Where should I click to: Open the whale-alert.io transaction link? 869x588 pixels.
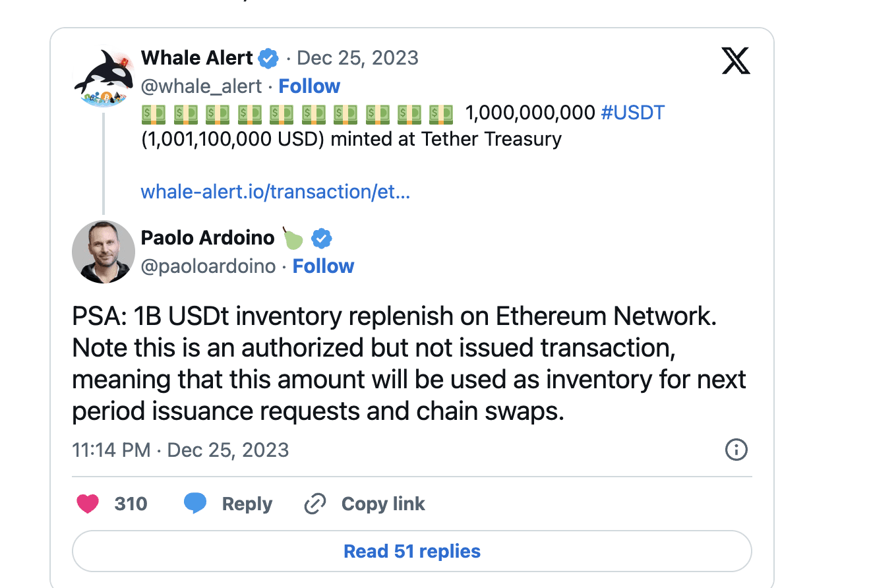(275, 192)
